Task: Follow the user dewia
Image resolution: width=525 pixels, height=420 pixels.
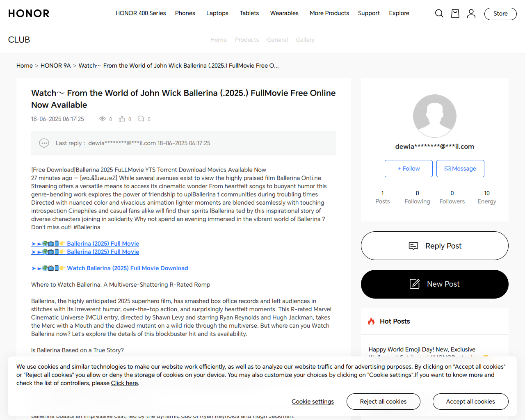Action: pyautogui.click(x=409, y=169)
